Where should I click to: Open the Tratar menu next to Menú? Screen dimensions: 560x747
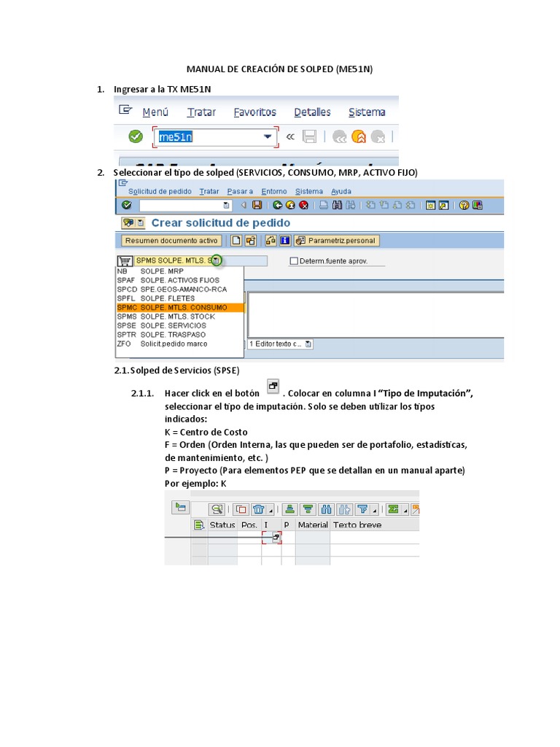[x=201, y=112]
